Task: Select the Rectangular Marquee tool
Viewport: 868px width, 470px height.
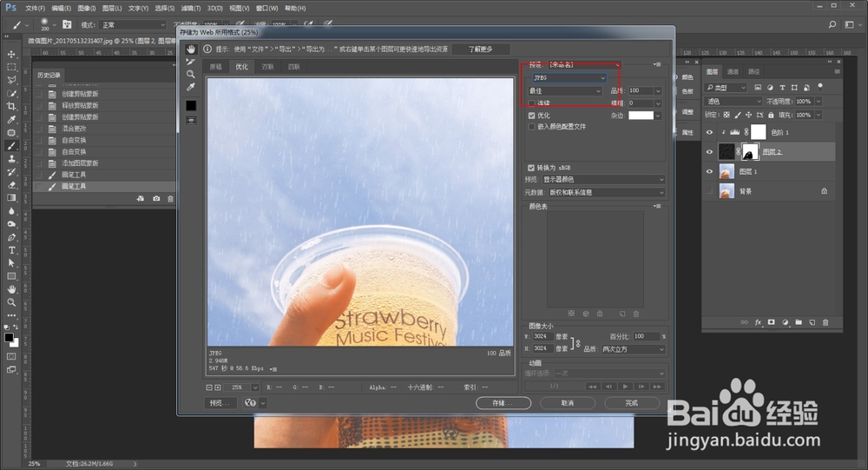Action: [11, 67]
